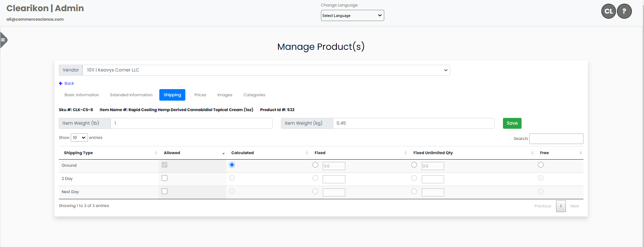The width and height of the screenshot is (644, 247).
Task: Enable the 2 Day Allowed checkbox
Action: (x=164, y=178)
